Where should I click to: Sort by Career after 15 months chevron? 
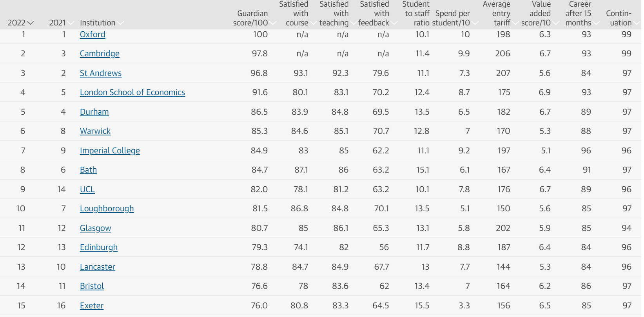click(596, 23)
